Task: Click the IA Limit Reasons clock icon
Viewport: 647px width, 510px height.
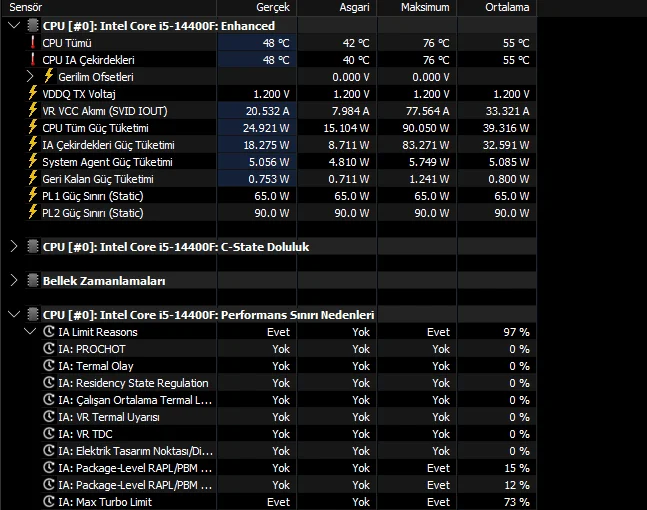Action: [x=49, y=331]
